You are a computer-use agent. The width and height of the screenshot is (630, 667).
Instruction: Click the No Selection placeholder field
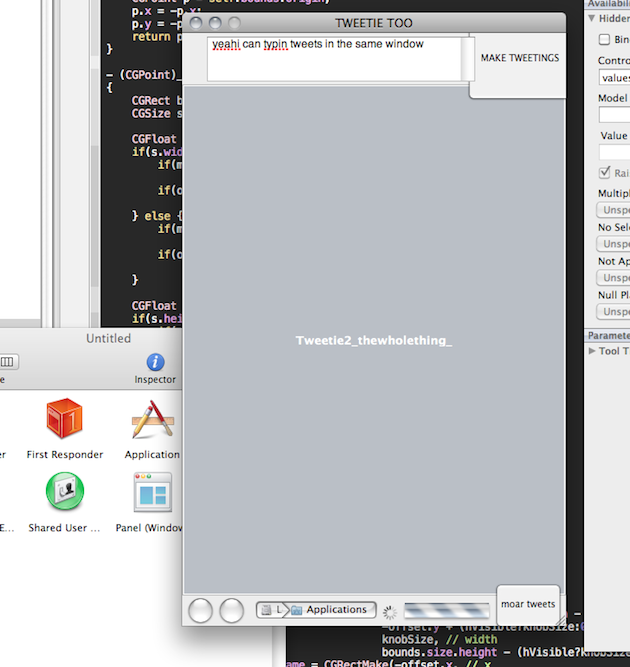pos(613,244)
